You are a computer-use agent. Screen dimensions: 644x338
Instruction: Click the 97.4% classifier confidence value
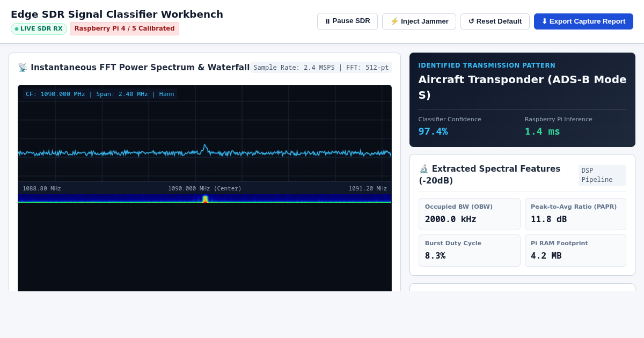point(433,131)
